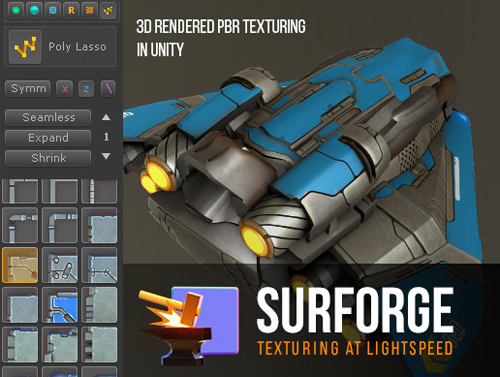Click the Surforge anvil logo
The height and width of the screenshot is (377, 500).
(x=189, y=326)
